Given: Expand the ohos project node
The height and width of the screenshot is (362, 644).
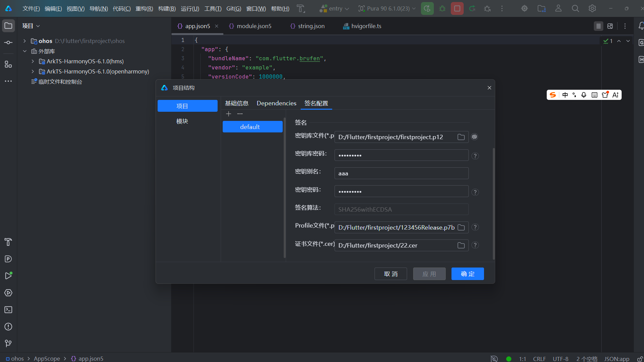Looking at the screenshot, I should [25, 41].
